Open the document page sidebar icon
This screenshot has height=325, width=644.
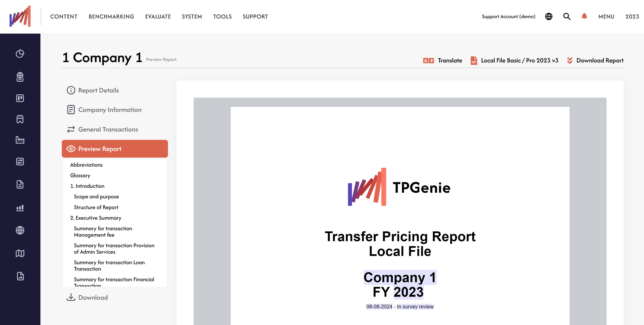[20, 184]
